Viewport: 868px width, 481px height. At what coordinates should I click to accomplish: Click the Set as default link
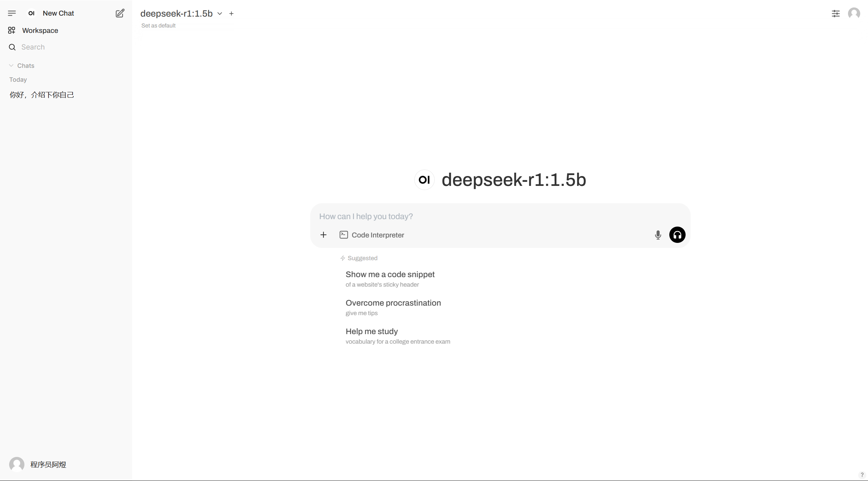(x=158, y=26)
